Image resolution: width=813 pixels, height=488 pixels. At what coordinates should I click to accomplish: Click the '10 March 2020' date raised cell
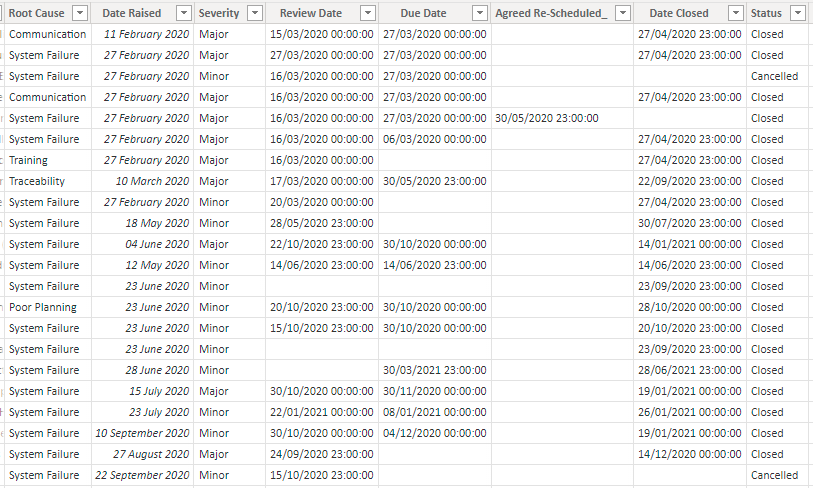point(143,181)
